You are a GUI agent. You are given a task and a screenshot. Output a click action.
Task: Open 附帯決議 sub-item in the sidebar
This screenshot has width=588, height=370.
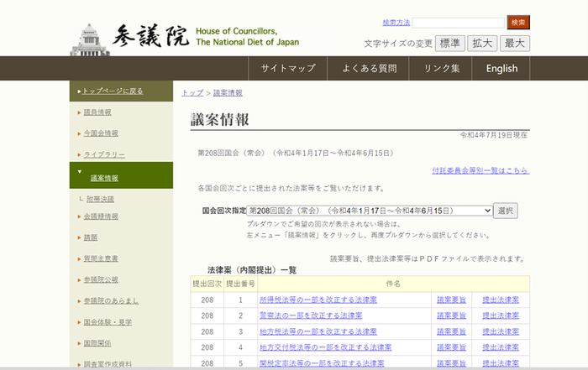100,199
